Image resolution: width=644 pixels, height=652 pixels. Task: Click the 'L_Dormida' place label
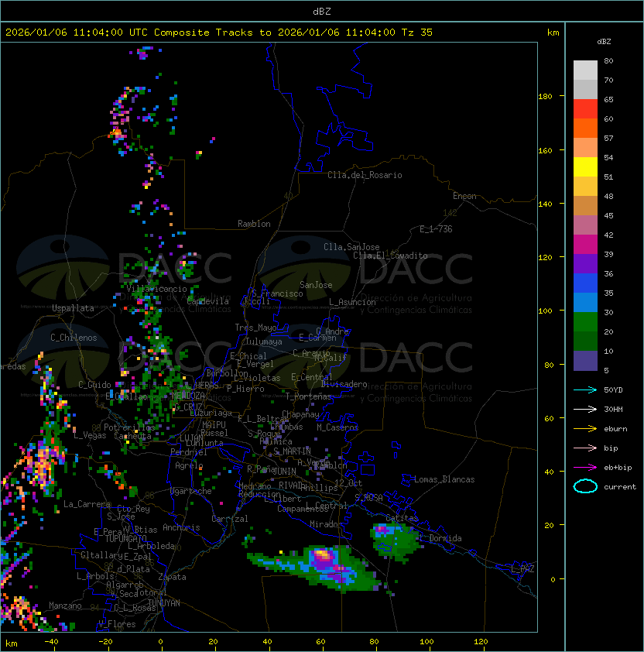[440, 538]
